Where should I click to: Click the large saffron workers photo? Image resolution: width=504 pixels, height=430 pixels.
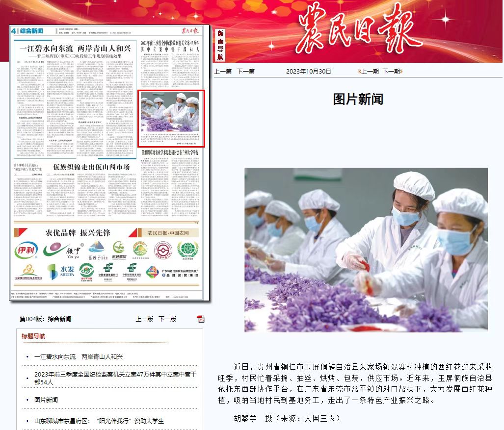click(366, 250)
